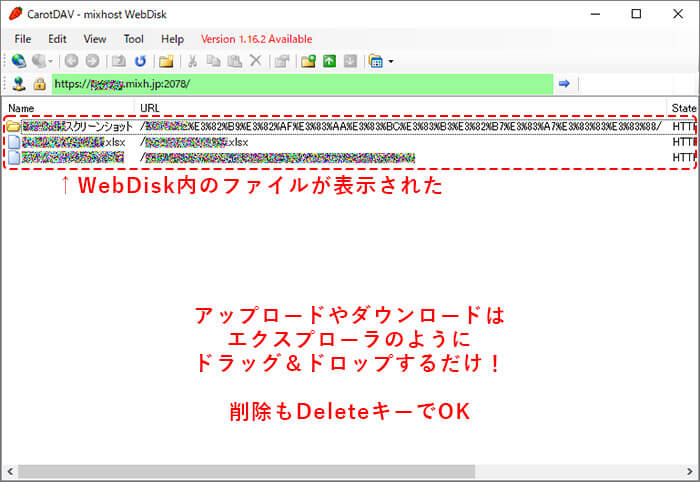Image resolution: width=700 pixels, height=482 pixels.
Task: Click the スクリーンショット folder icon
Action: (13, 126)
